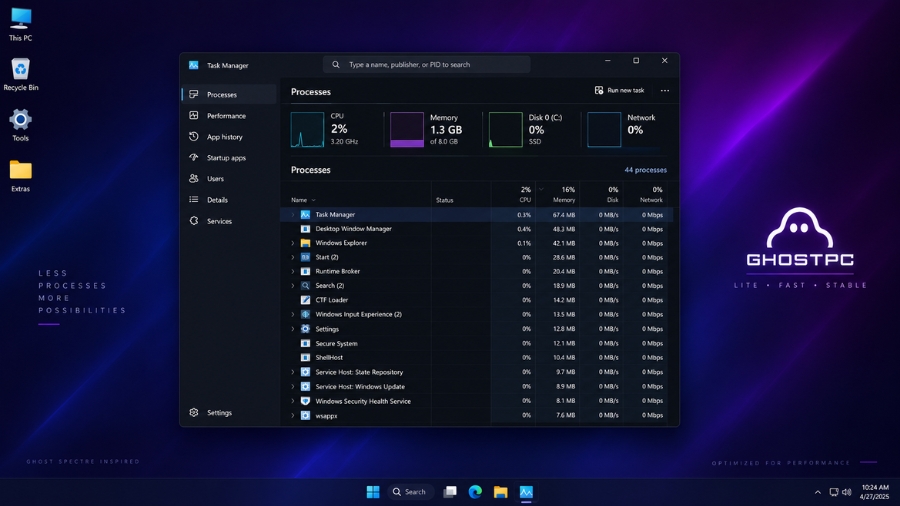Click the Settings gear icon in process list
Screen dimensions: 900x506
pos(305,329)
